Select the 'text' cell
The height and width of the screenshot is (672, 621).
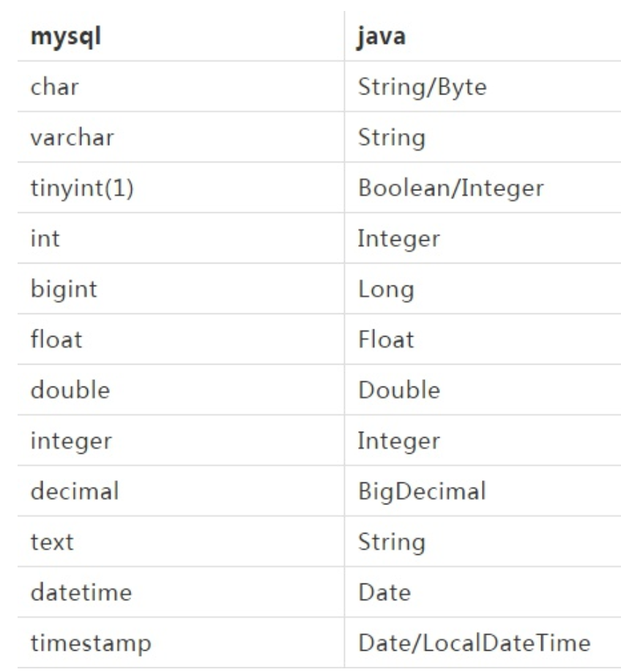[x=51, y=542]
